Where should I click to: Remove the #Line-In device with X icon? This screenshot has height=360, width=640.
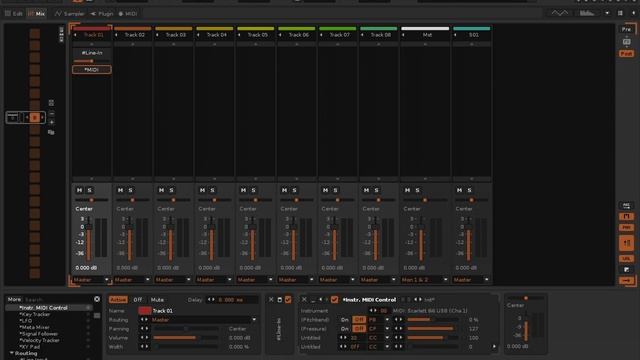pos(271,300)
